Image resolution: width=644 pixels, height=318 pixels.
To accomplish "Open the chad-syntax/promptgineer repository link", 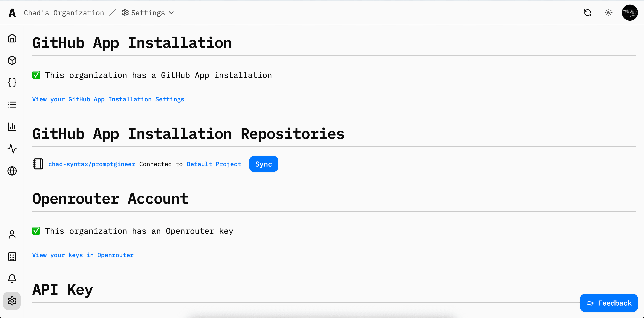I will (92, 164).
